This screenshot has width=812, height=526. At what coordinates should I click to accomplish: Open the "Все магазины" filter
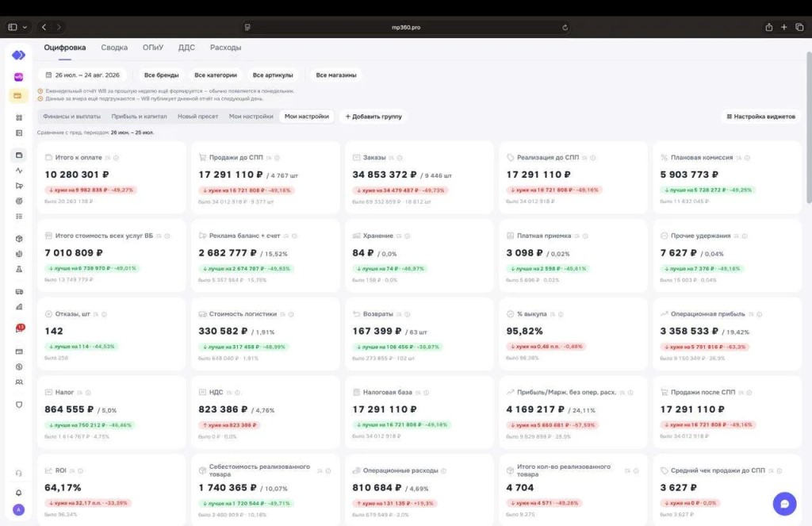pos(336,75)
